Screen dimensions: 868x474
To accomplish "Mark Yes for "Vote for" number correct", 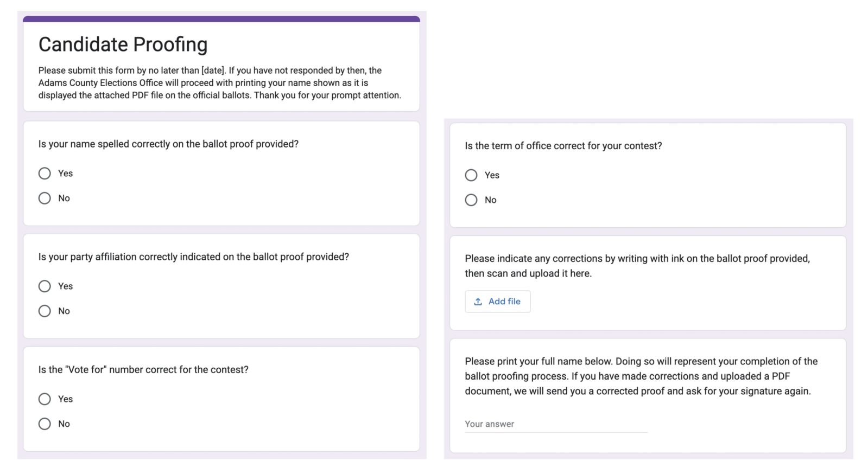I will (45, 399).
